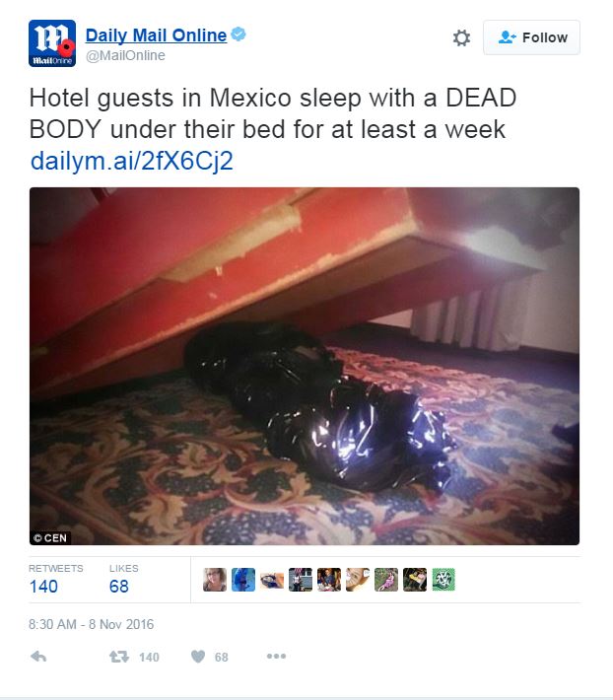
Task: Click the third liker avatar thumbnail
Action: pyautogui.click(x=272, y=580)
